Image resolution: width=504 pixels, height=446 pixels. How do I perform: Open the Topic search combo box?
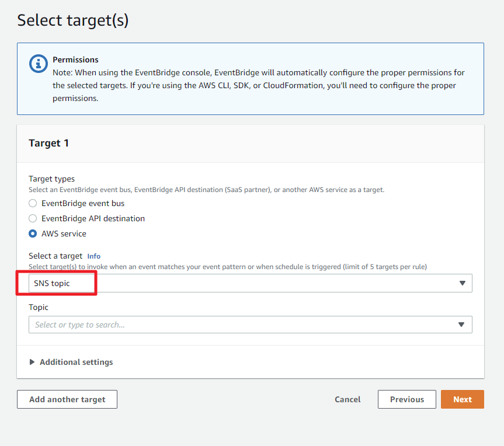click(242, 325)
